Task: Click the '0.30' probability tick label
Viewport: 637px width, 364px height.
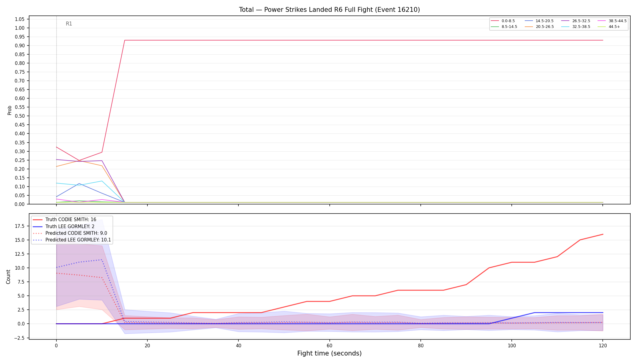Action: (x=19, y=151)
